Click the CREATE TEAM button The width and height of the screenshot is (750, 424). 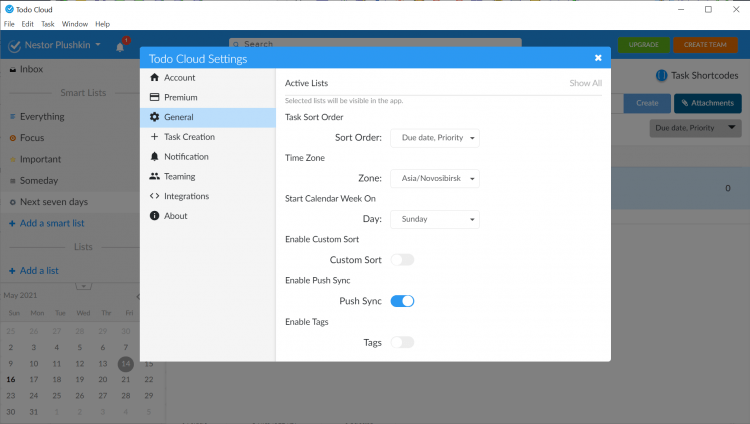pyautogui.click(x=705, y=45)
